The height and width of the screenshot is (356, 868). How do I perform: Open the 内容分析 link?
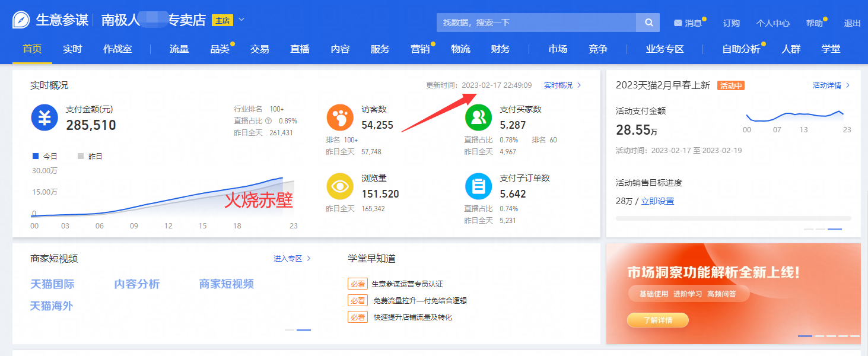coord(137,284)
